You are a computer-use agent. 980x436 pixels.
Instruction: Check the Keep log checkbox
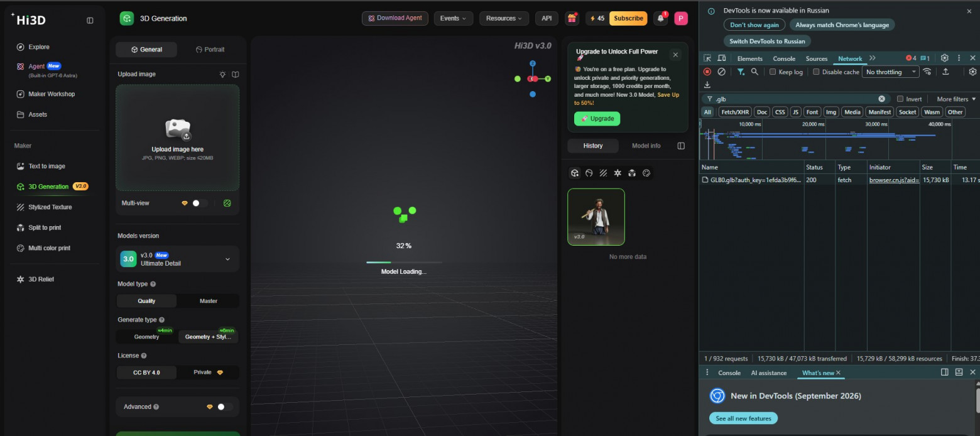(x=773, y=72)
